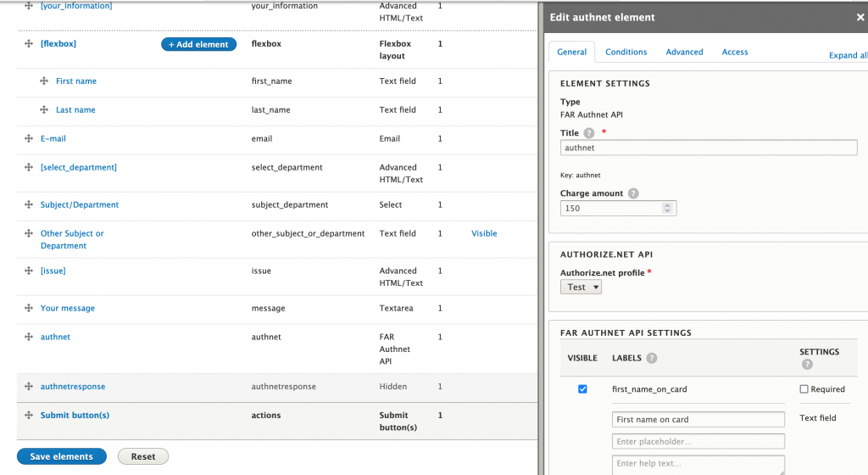Uncheck the first_name_on_card visible checkbox
Screen dimensions: 868x475
[x=582, y=389]
